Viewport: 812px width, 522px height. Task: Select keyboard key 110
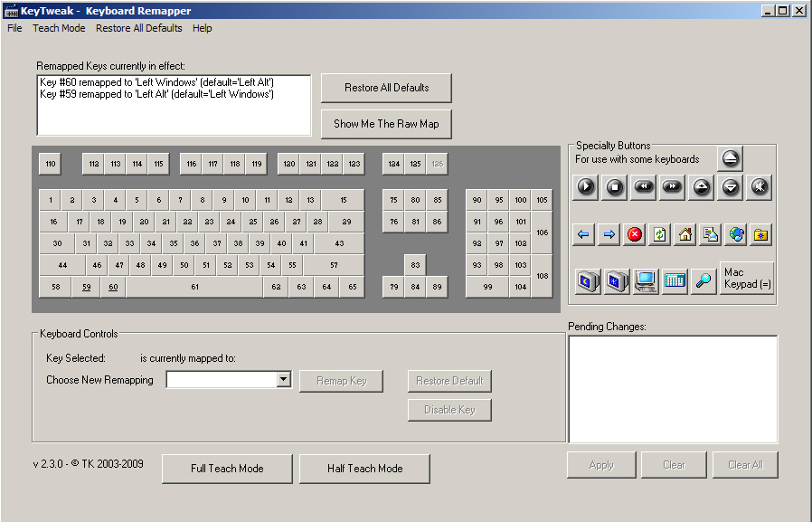(51, 164)
